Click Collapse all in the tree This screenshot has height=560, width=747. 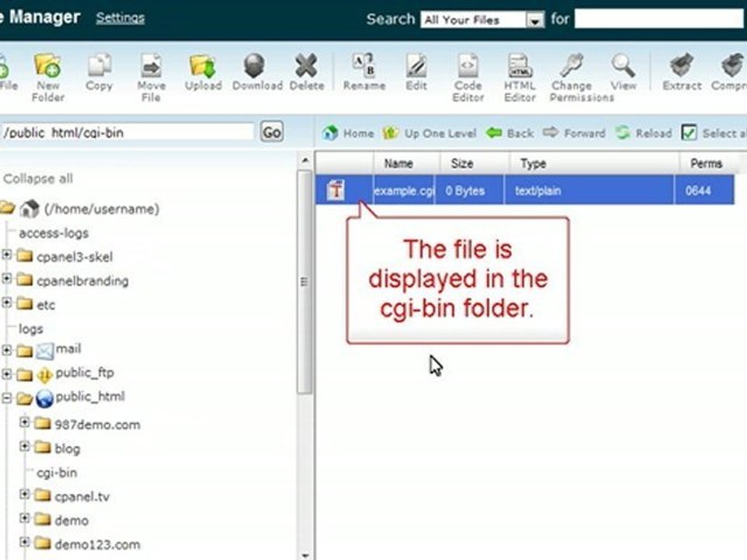point(38,179)
